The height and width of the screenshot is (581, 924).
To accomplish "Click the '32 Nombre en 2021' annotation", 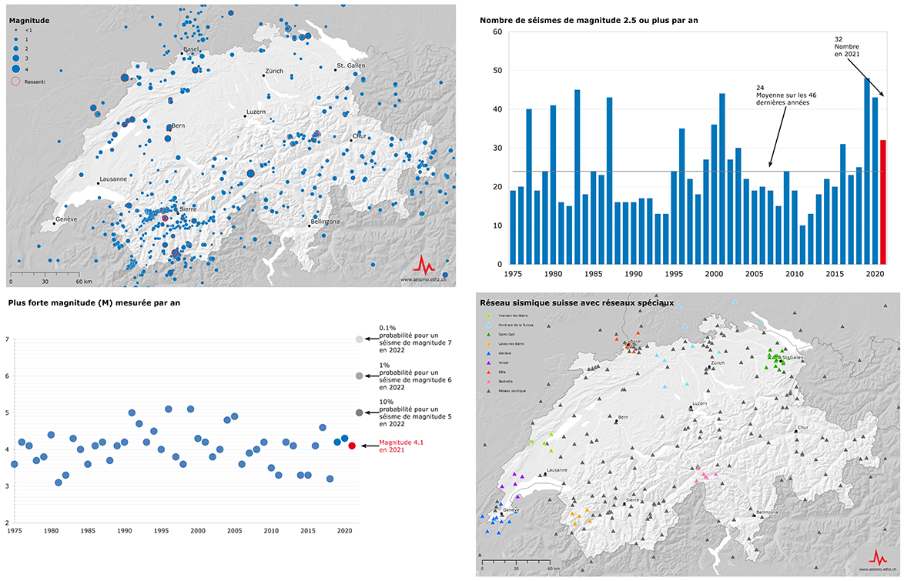I will click(847, 45).
